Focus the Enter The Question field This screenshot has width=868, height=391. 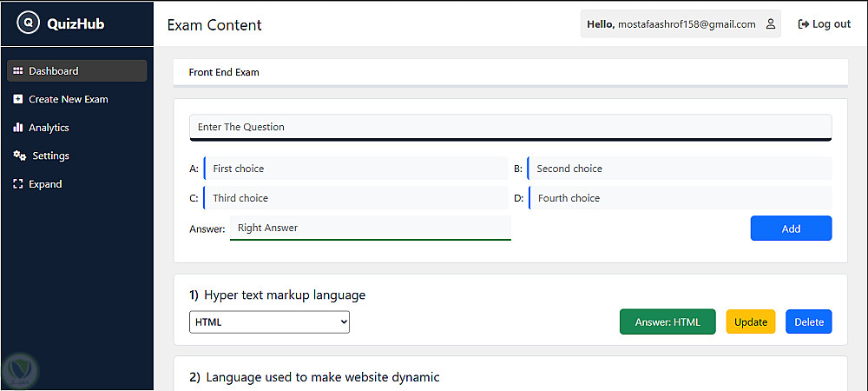pos(510,127)
